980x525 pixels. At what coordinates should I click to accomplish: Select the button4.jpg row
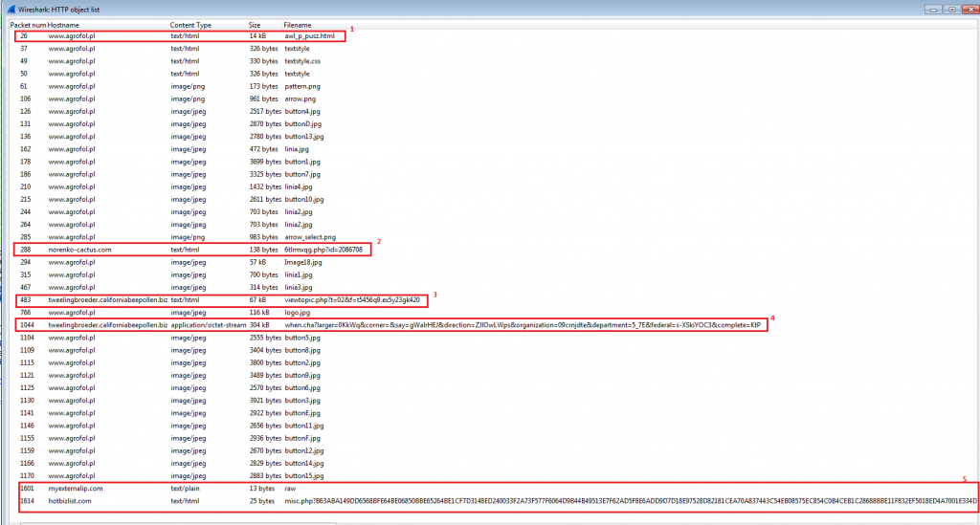pos(494,111)
